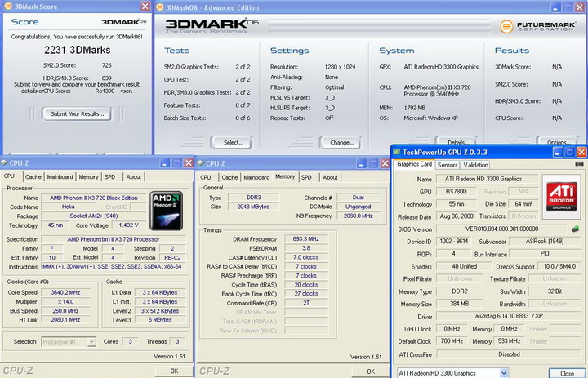The height and width of the screenshot is (378, 588).
Task: Click the right CPU-Z window title icon
Action: click(x=200, y=163)
